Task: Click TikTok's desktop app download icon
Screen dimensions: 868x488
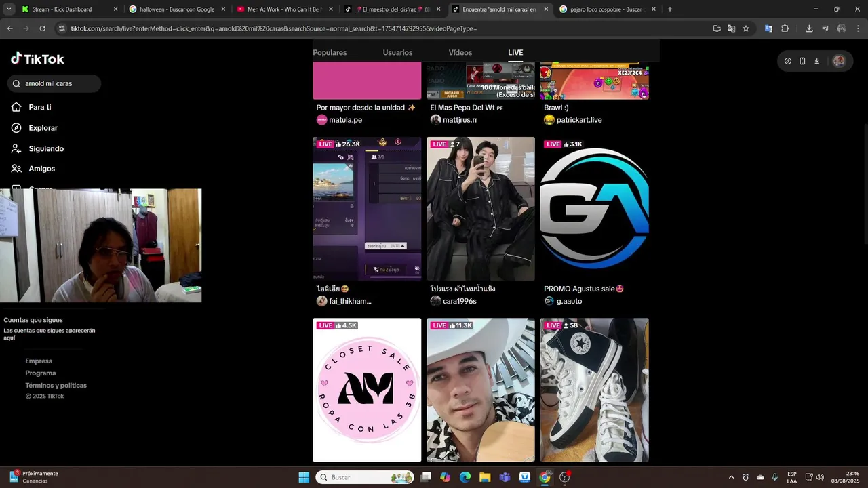Action: pyautogui.click(x=817, y=61)
